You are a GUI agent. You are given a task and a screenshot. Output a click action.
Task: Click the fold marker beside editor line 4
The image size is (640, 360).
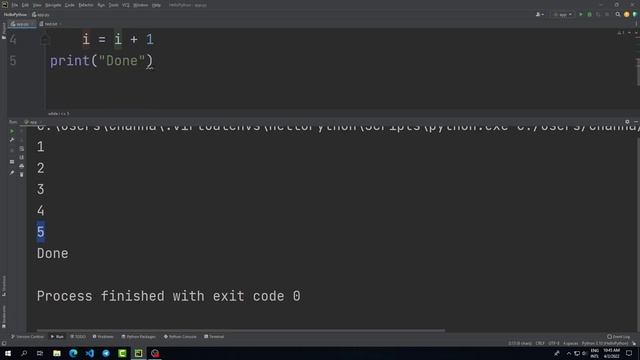click(45, 40)
